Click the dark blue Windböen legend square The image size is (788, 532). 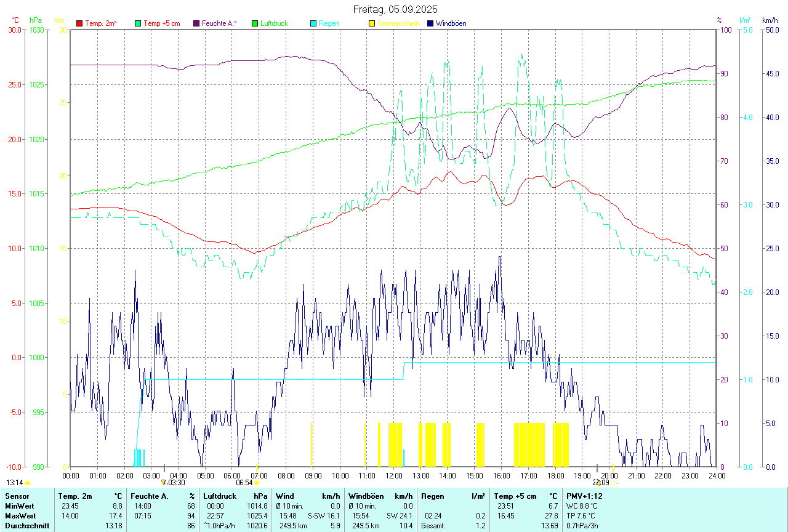pyautogui.click(x=430, y=23)
